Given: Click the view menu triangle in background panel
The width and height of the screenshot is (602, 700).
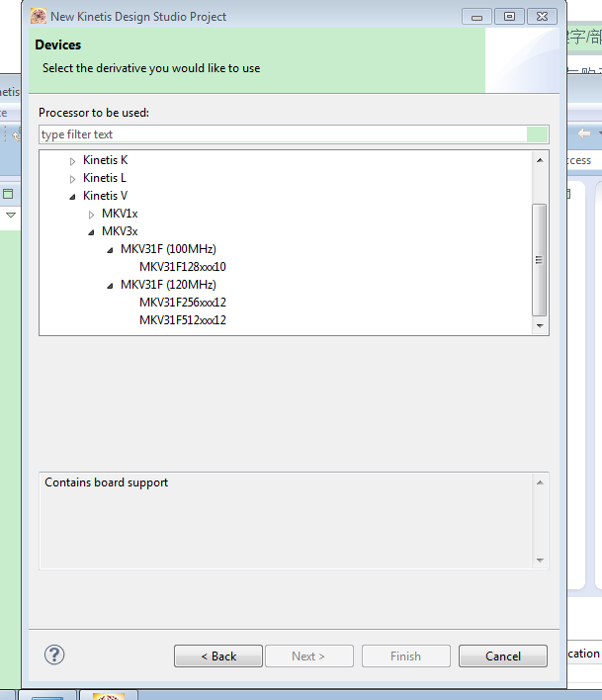Looking at the screenshot, I should click(x=10, y=216).
